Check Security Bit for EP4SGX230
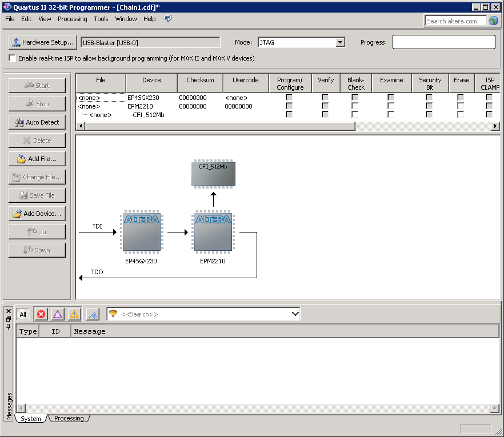This screenshot has height=437, width=504. point(429,97)
